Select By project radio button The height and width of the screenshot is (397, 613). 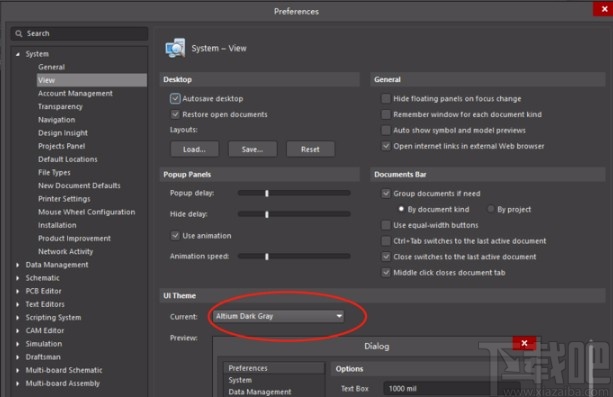tap(491, 209)
